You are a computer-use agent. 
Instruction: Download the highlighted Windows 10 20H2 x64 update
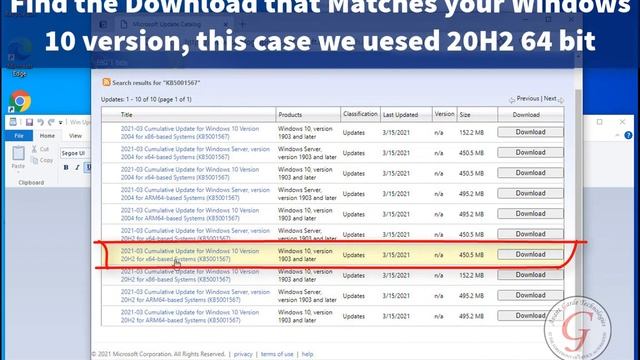point(530,255)
